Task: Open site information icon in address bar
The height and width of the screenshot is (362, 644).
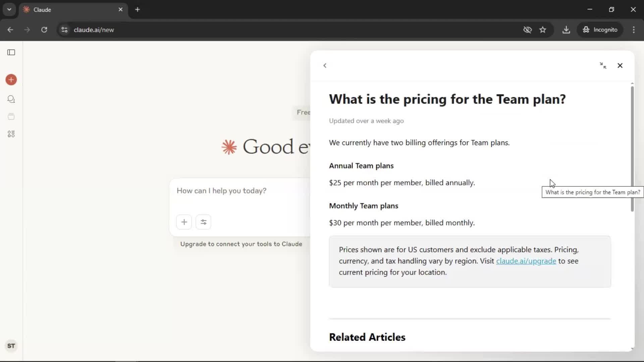Action: 64,29
